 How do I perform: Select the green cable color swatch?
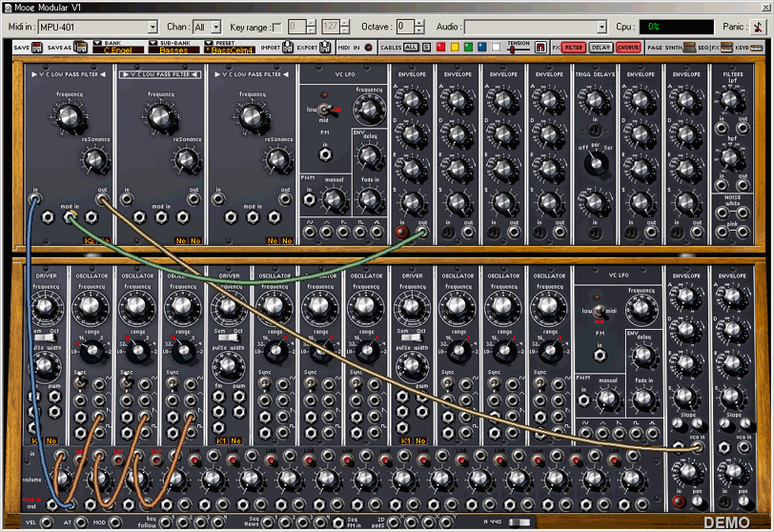(x=468, y=48)
